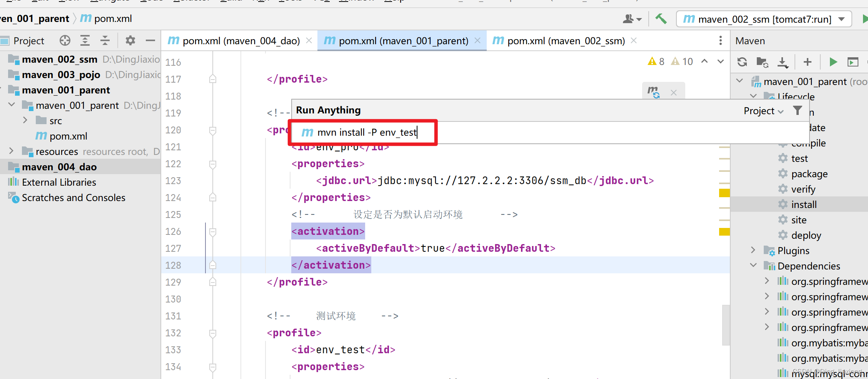Click the Build project hammer icon
This screenshot has width=868, height=379.
tap(661, 18)
